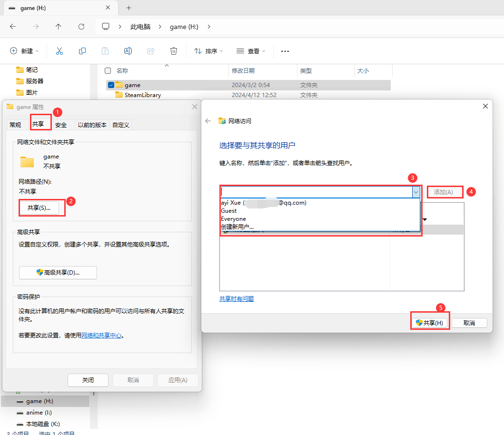This screenshot has height=435, width=504.
Task: Switch to the 安全 tab
Action: (61, 125)
